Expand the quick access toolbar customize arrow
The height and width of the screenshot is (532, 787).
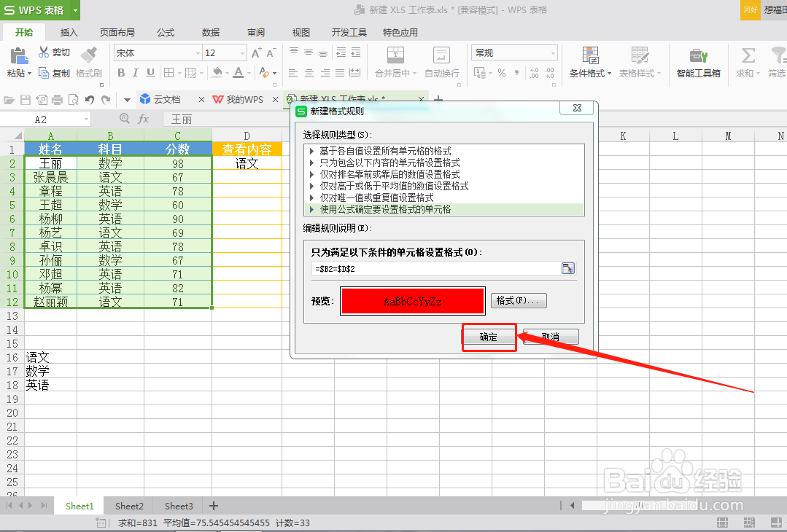(127, 100)
